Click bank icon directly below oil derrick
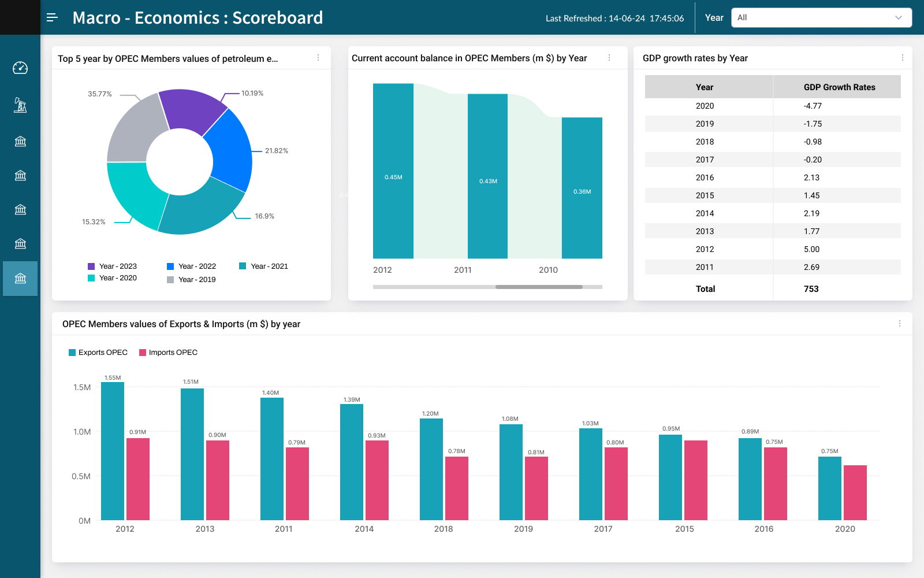The image size is (924, 578). (20, 142)
